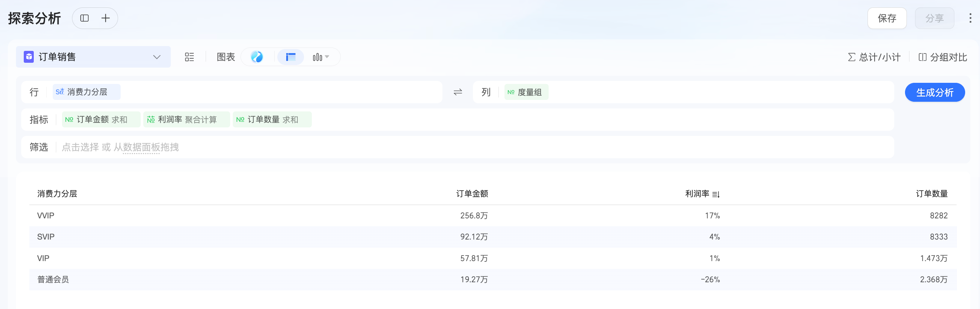
Task: Select the 度量组 column field chip
Action: pyautogui.click(x=526, y=92)
